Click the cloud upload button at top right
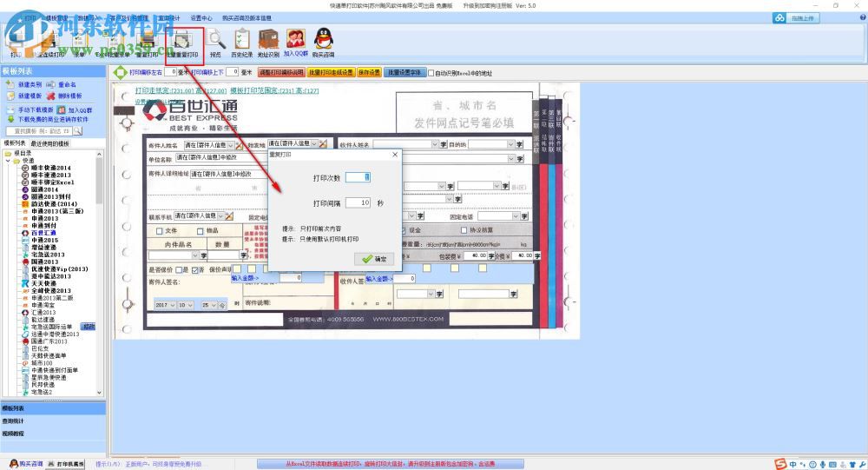The image size is (868, 470). (796, 18)
